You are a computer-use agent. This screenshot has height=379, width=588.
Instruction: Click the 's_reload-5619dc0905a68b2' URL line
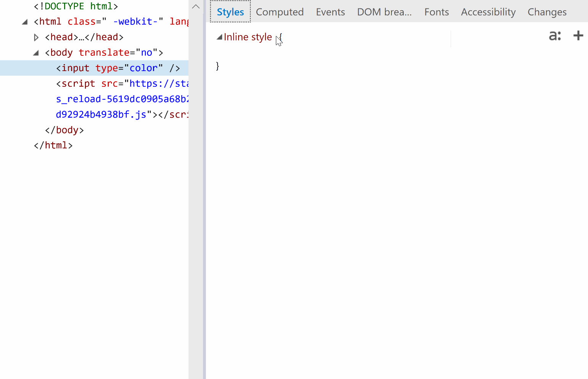[x=122, y=99]
